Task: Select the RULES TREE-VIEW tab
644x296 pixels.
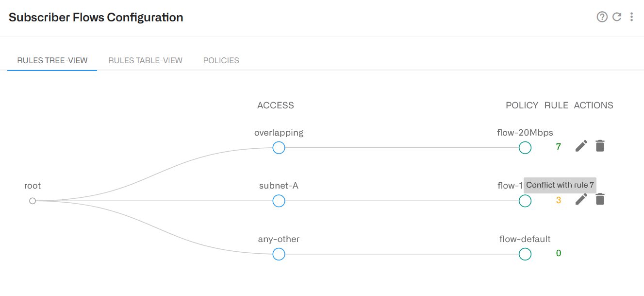Action: (x=51, y=60)
